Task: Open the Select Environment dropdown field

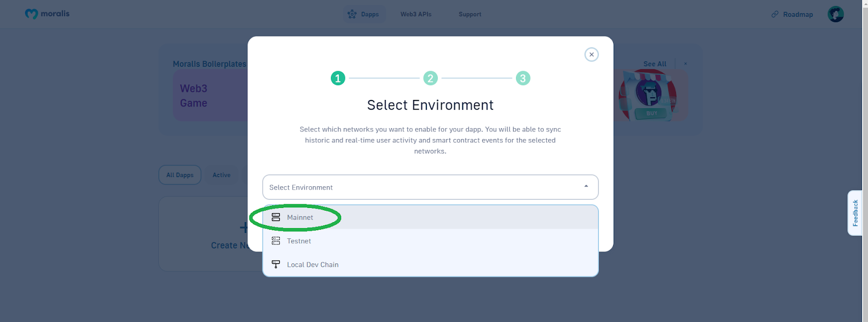Action: click(x=430, y=187)
